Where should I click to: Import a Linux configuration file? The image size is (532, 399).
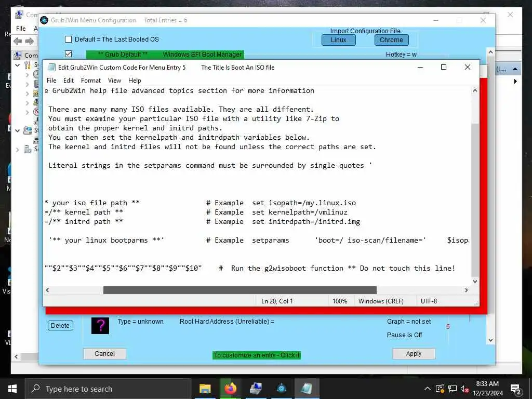(x=339, y=39)
